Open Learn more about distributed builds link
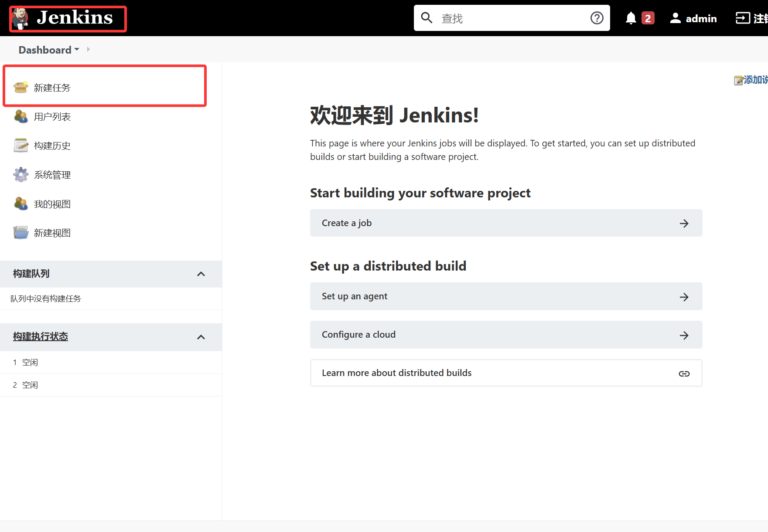 (506, 373)
